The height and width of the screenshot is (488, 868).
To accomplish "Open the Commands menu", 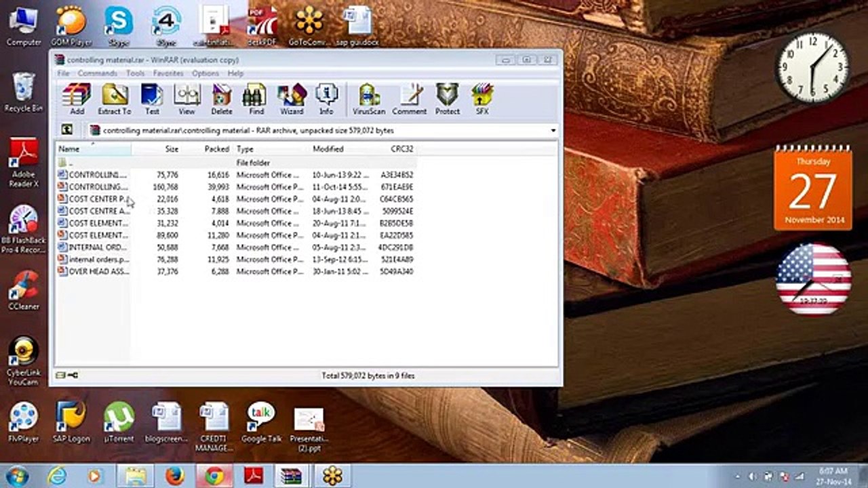I will tap(98, 73).
